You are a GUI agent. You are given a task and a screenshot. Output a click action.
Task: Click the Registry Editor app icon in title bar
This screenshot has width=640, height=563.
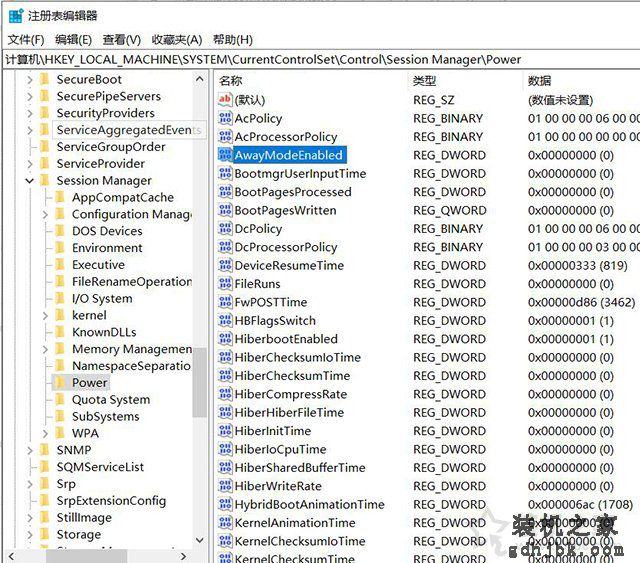(16, 16)
